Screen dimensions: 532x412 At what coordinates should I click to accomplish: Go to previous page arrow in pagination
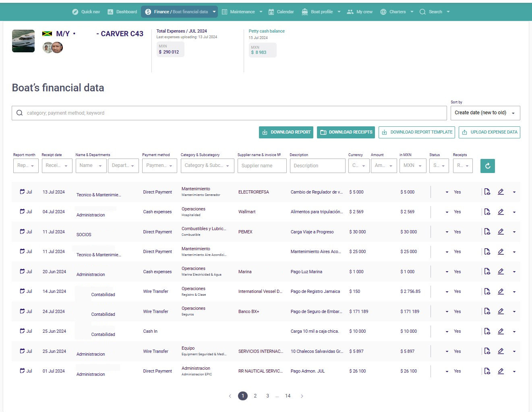pyautogui.click(x=230, y=396)
